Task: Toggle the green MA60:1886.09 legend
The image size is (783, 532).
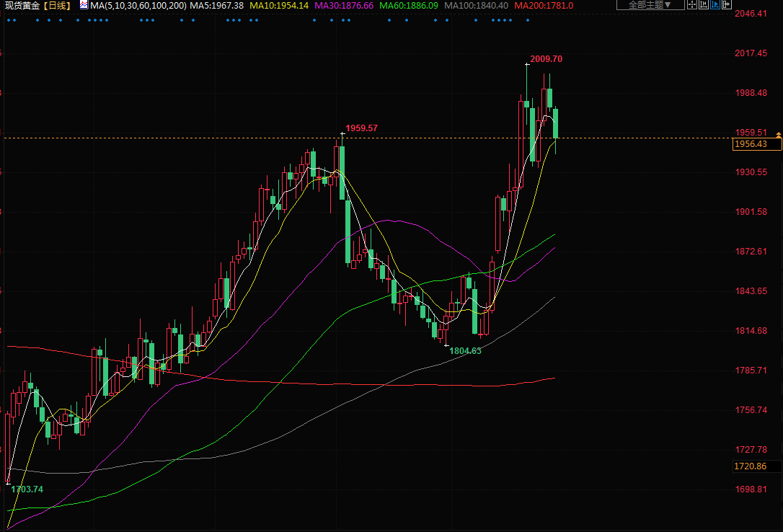Action: pos(409,5)
